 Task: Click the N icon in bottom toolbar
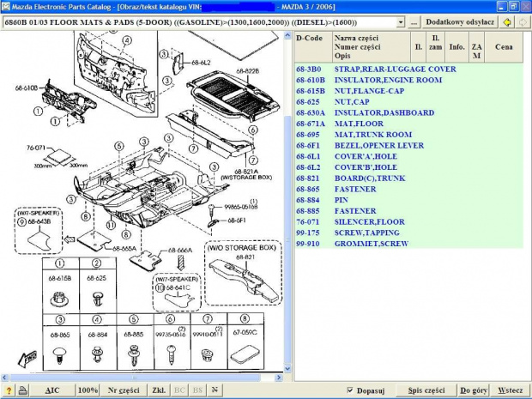tap(215, 390)
